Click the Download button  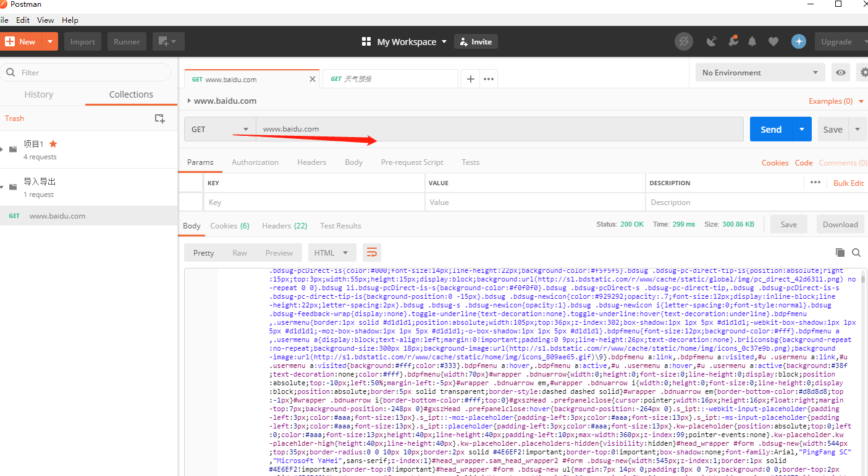840,225
